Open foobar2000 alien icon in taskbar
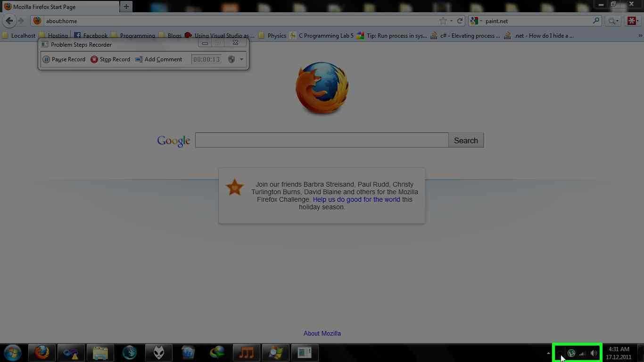Image resolution: width=644 pixels, height=362 pixels. (159, 353)
